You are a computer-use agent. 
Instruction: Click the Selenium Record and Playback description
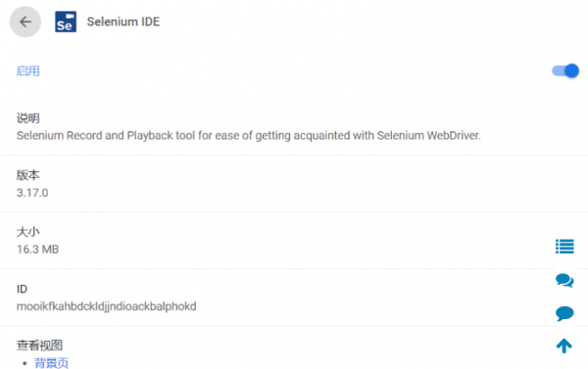point(248,135)
